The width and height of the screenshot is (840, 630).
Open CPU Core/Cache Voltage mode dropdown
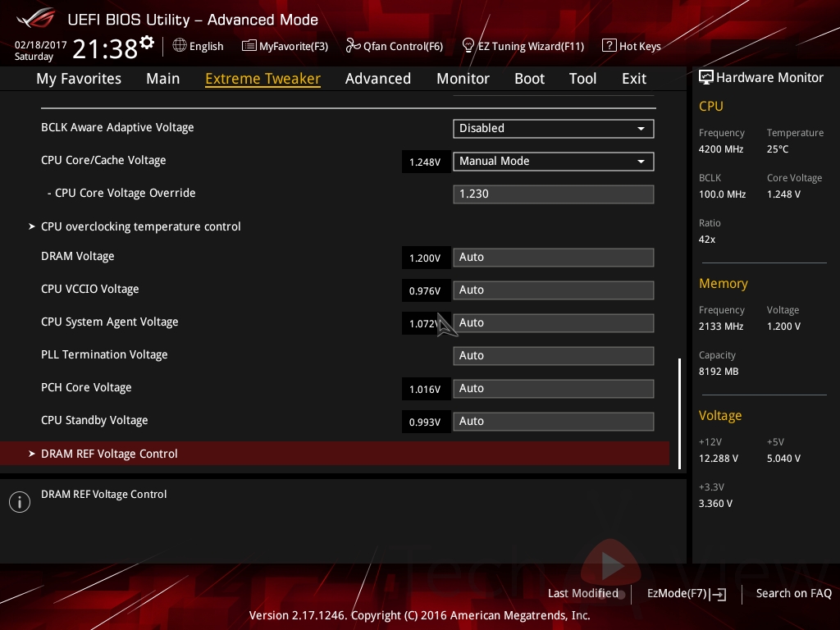(554, 162)
